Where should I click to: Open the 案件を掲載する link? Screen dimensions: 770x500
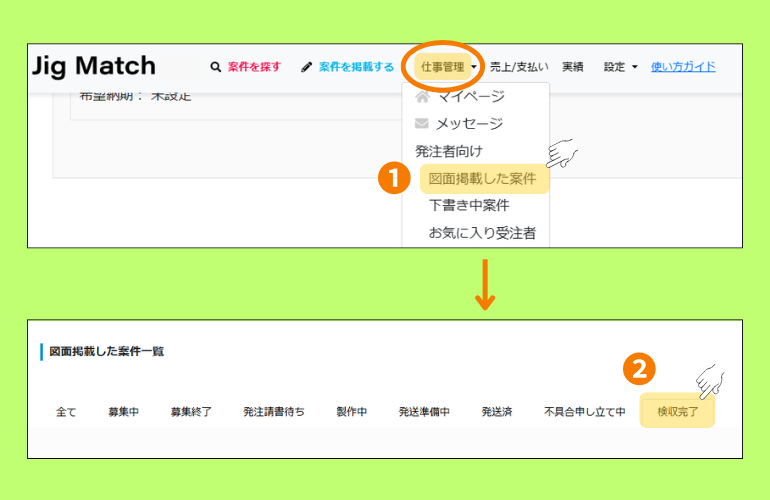(x=356, y=67)
